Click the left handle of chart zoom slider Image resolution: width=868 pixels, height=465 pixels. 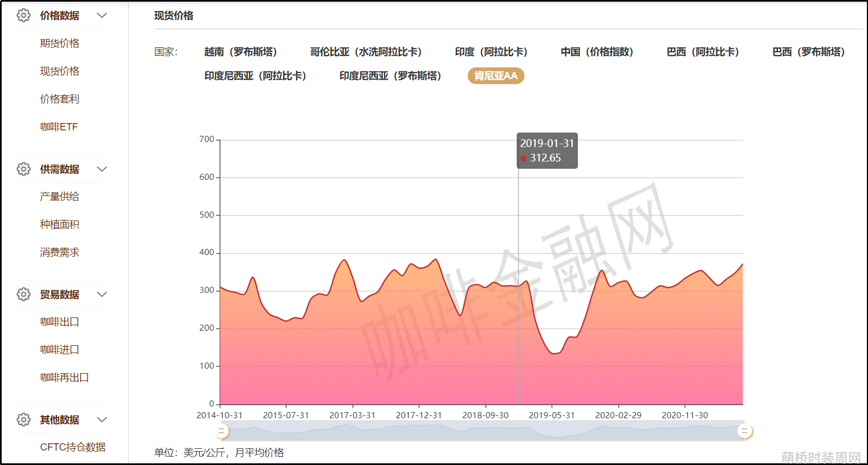(222, 431)
